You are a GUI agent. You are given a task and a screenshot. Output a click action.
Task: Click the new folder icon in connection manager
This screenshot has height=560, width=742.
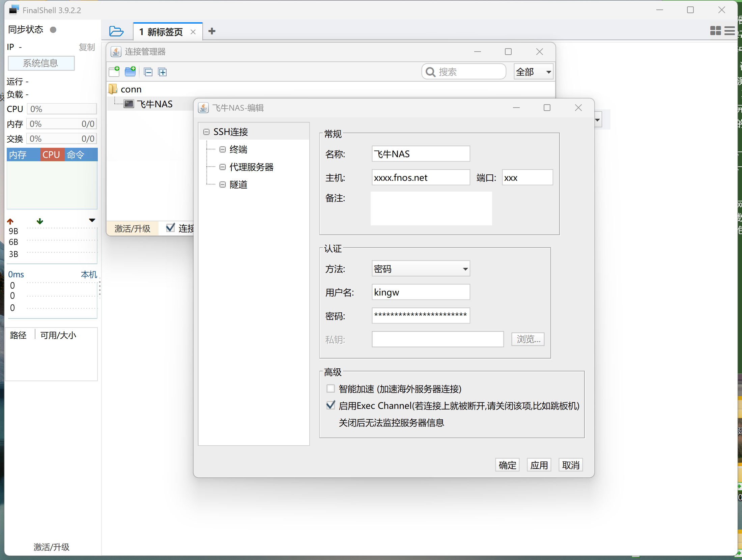[130, 72]
